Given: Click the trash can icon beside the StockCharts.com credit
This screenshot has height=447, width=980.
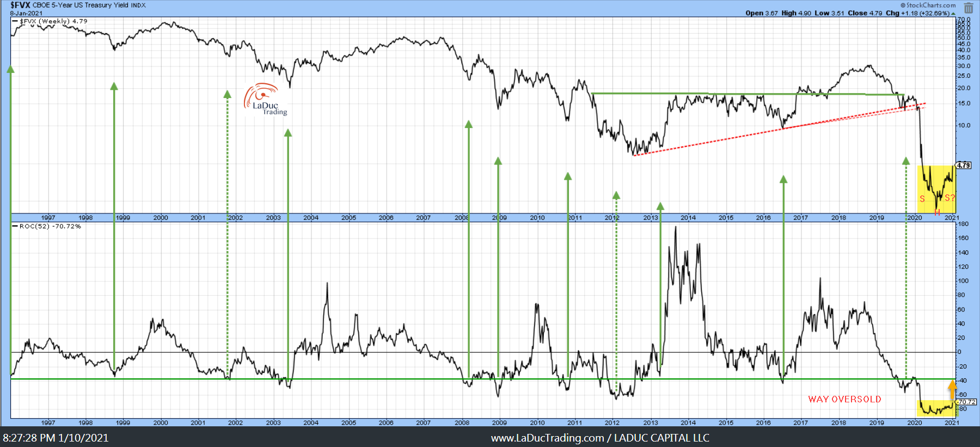Looking at the screenshot, I should click(969, 8).
